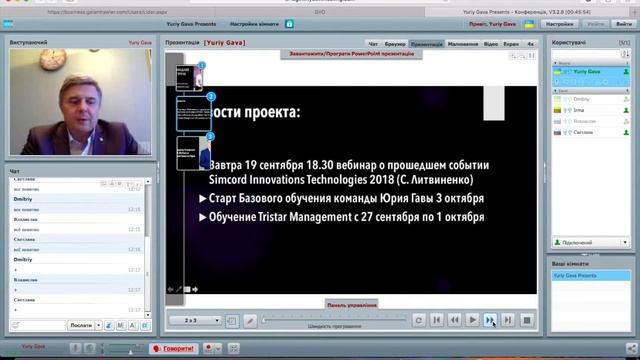Image resolution: width=640 pixels, height=360 pixels.
Task: Click the slide's left arrow navigation icon
Action: [170, 289]
